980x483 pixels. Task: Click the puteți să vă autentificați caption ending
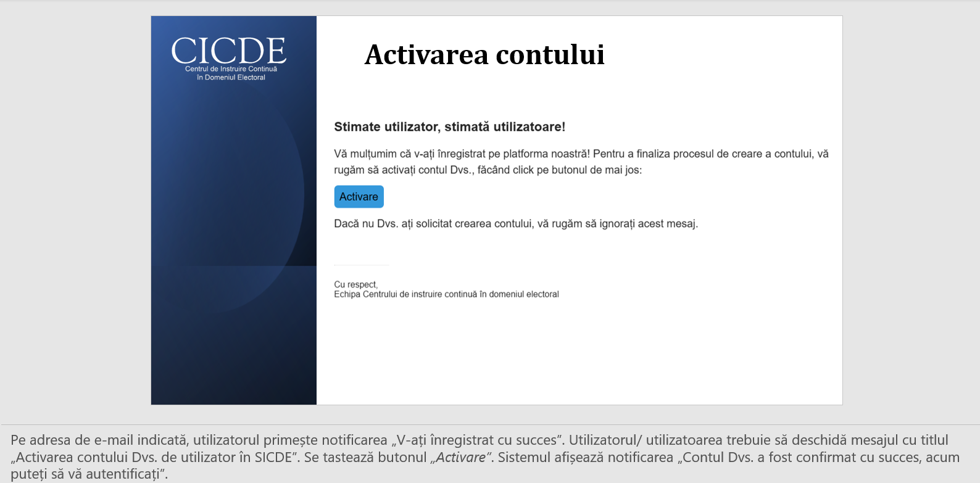[89, 474]
